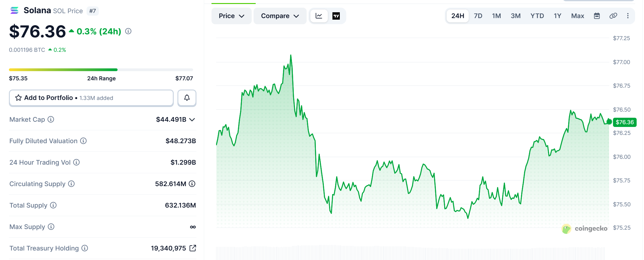Open the external link icon beside 19,340,975
Screen dimensions: 644x260
[193, 248]
